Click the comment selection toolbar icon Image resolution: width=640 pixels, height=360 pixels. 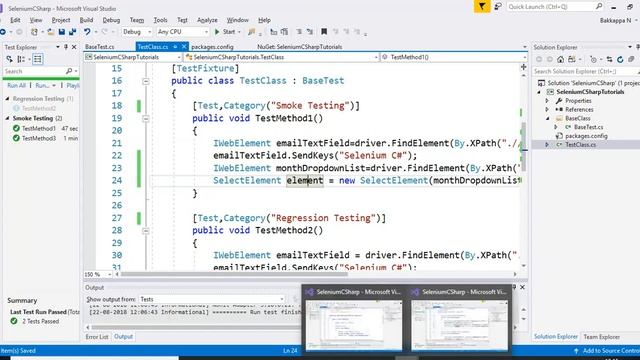click(x=299, y=31)
